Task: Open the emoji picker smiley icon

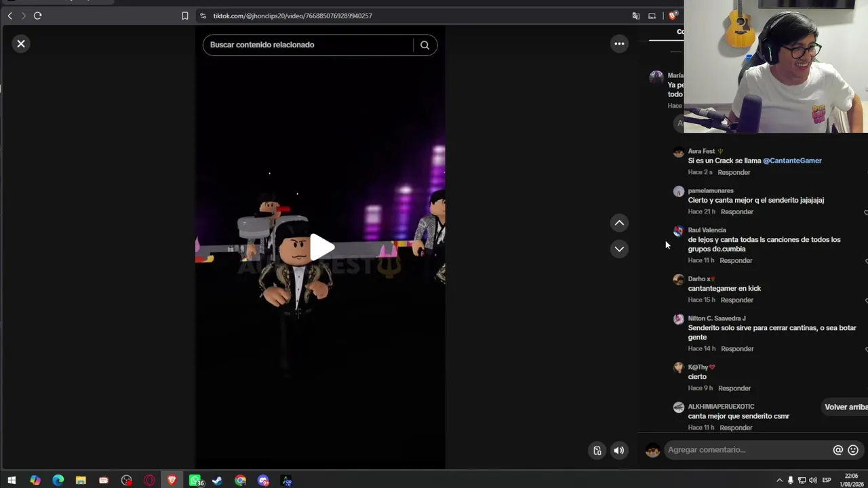Action: coord(853,450)
